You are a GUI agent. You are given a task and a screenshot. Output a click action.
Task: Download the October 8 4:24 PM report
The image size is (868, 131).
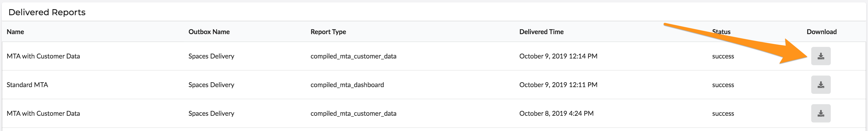[x=820, y=113]
